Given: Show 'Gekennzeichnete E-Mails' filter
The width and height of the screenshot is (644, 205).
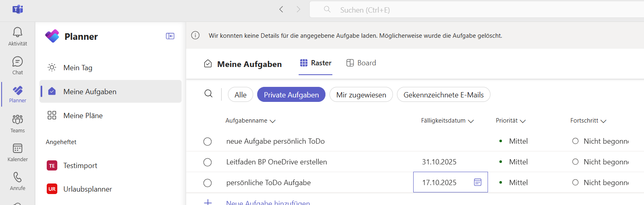Looking at the screenshot, I should 443,95.
